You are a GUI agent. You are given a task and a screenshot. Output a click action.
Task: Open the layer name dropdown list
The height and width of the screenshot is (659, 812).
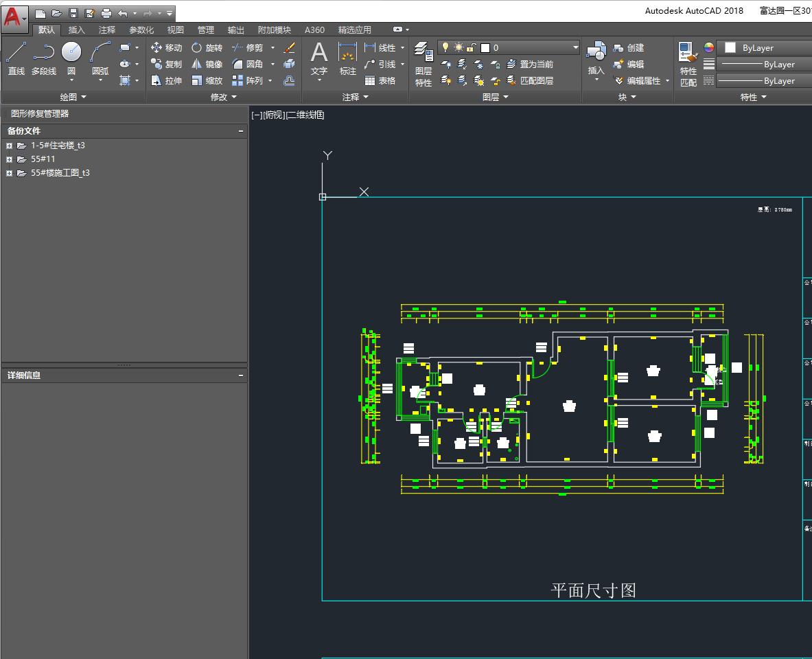point(575,47)
